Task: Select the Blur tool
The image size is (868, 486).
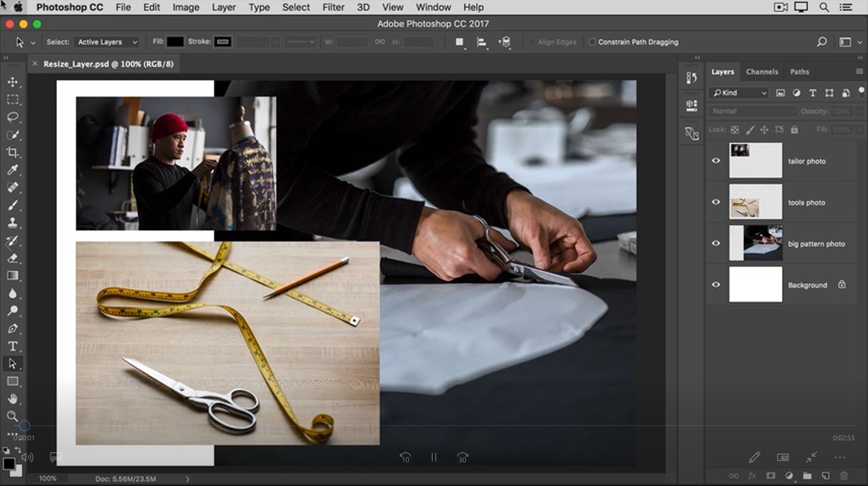Action: click(13, 293)
